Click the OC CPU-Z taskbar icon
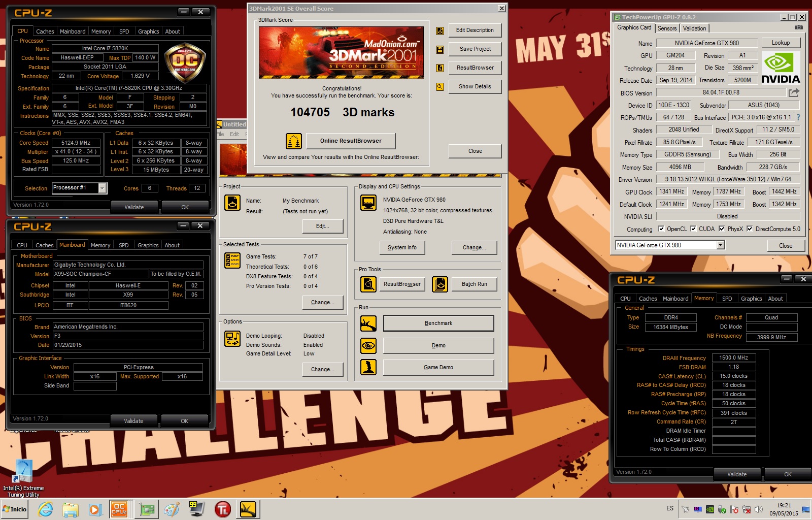 pos(119,509)
